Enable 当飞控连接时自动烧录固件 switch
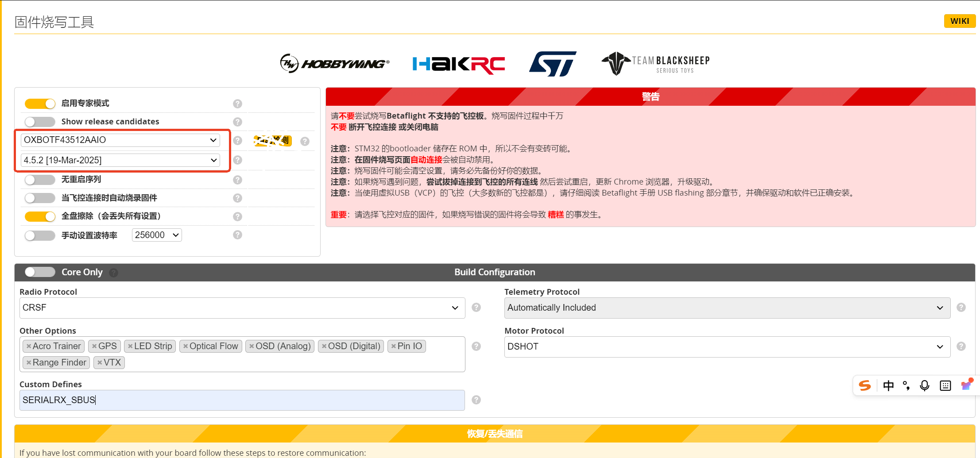The width and height of the screenshot is (980, 458). coord(40,198)
